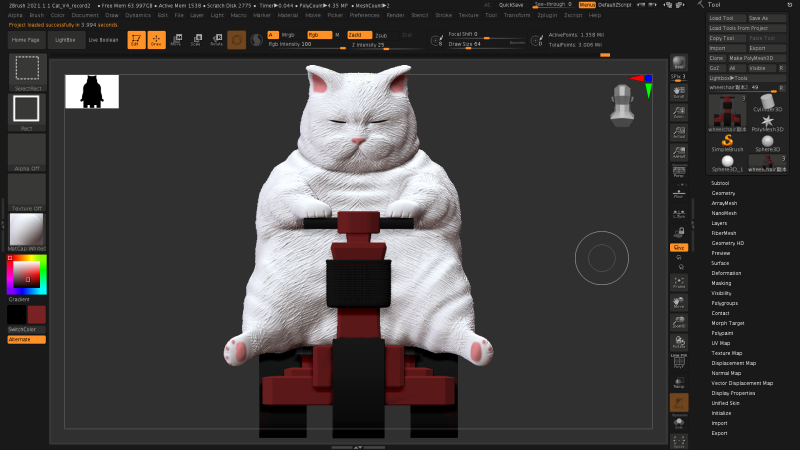Choose the Move transform icon

click(x=176, y=40)
